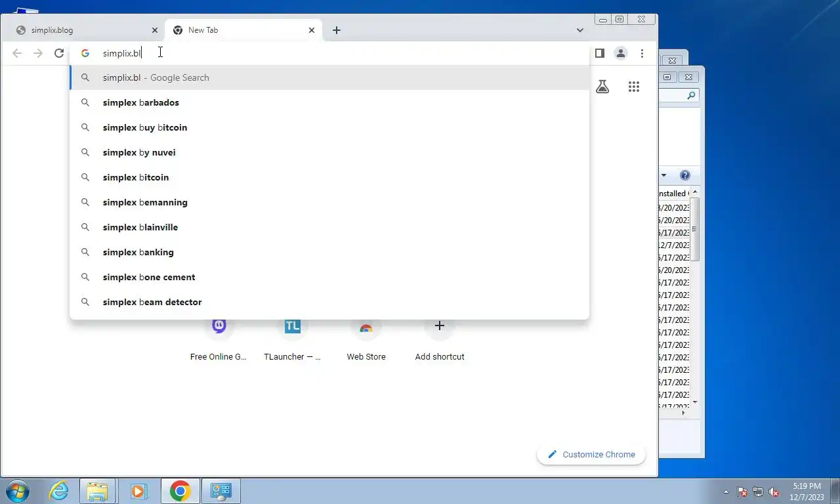Screen dimensions: 840x504
Task: Select the 'simplex buy bitcoin' suggestion
Action: (x=329, y=127)
